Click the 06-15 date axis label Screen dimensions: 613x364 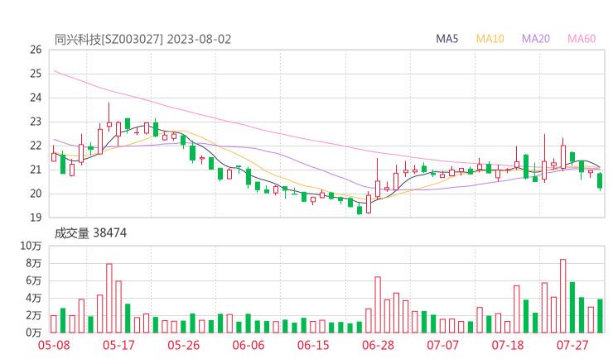pos(313,345)
